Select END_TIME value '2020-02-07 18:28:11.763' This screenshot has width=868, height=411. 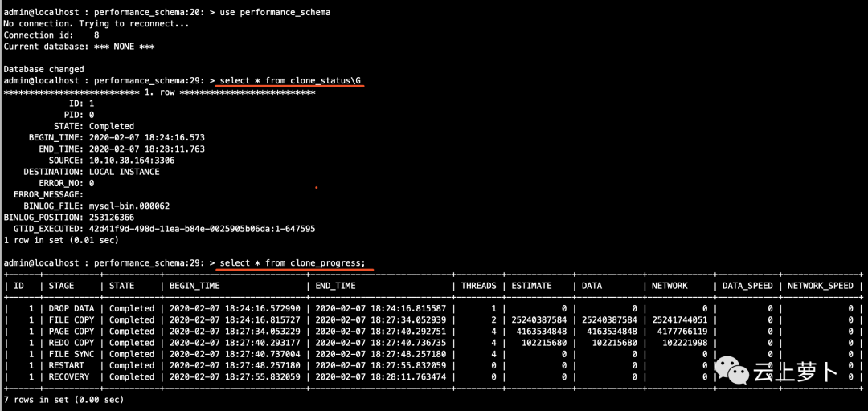[147, 149]
